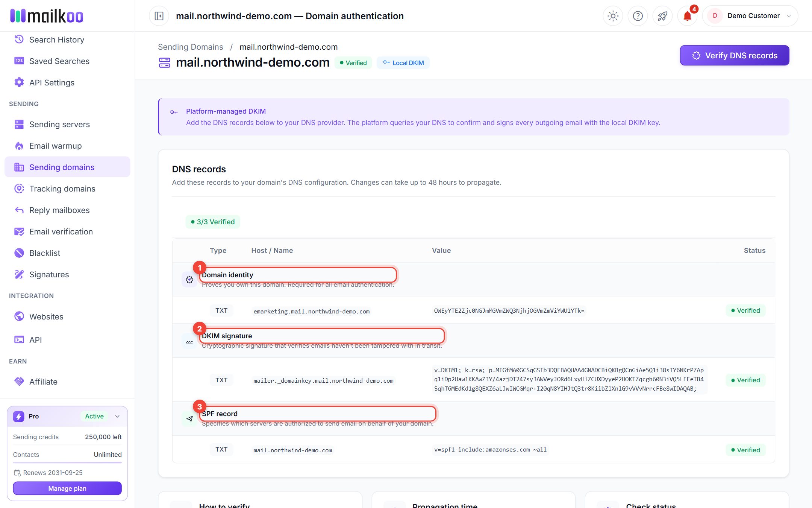Open the Demo Customer account dropdown
The width and height of the screenshot is (812, 508).
[x=750, y=16]
